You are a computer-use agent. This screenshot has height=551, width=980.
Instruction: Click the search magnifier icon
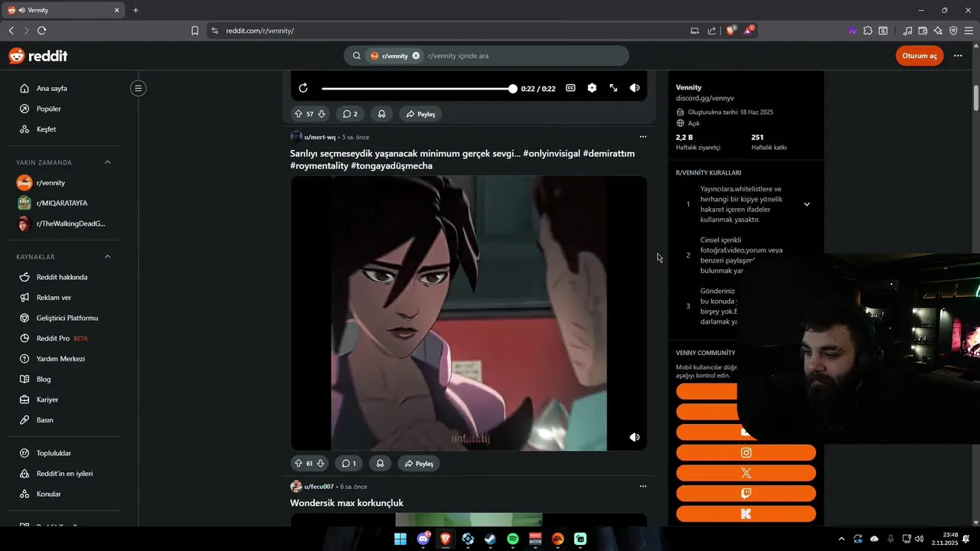[x=357, y=56]
